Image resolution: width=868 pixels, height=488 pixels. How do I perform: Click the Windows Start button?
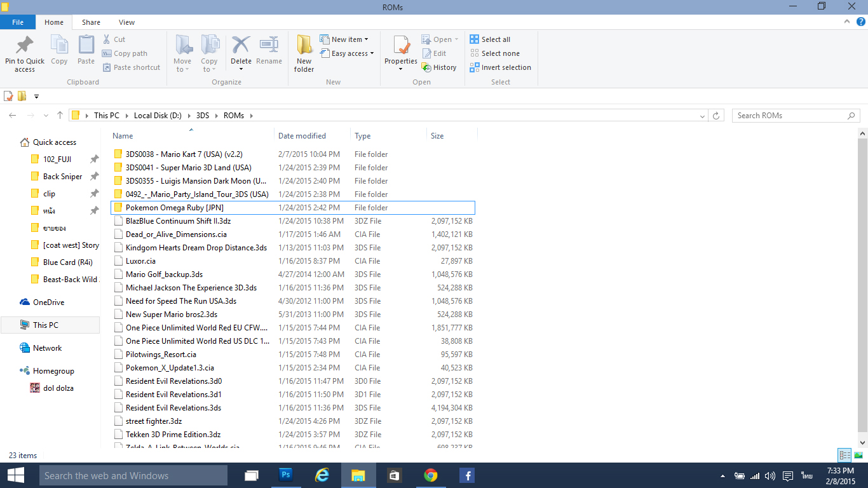(15, 475)
